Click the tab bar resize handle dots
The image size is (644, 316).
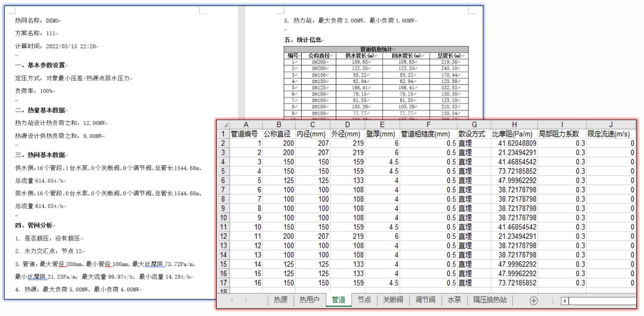pyautogui.click(x=553, y=301)
